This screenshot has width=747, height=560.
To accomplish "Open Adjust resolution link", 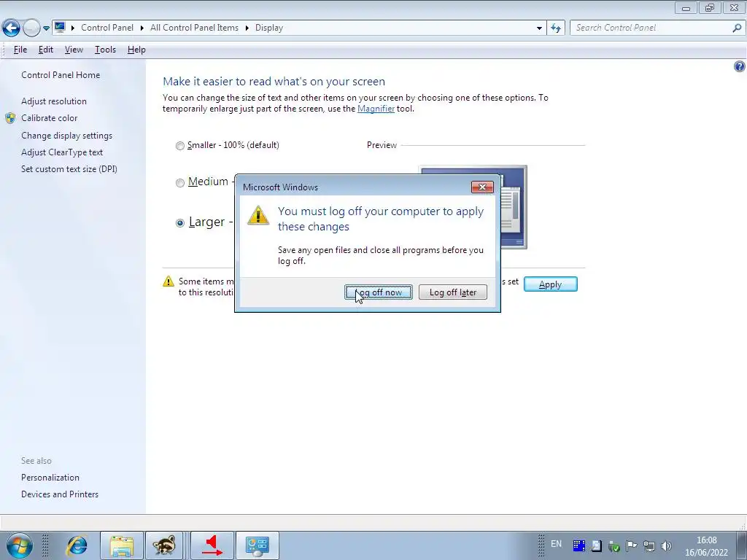I will (54, 101).
